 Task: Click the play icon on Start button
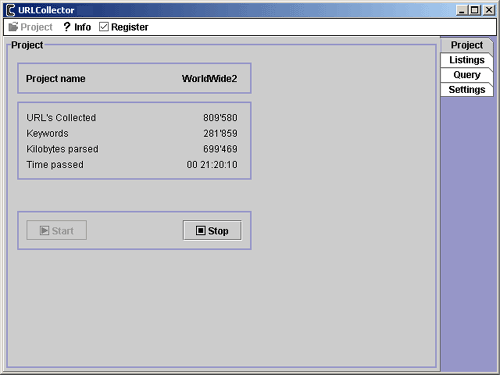(x=44, y=231)
